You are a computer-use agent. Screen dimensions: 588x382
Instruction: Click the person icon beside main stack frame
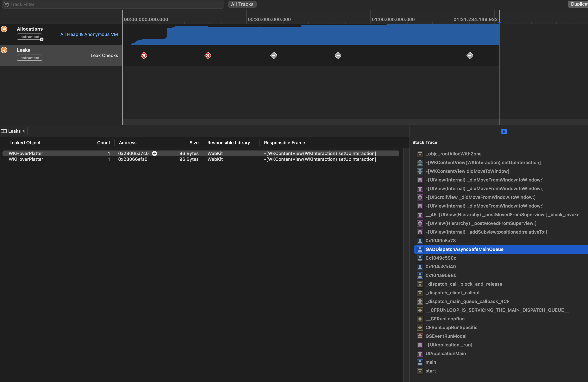click(420, 362)
